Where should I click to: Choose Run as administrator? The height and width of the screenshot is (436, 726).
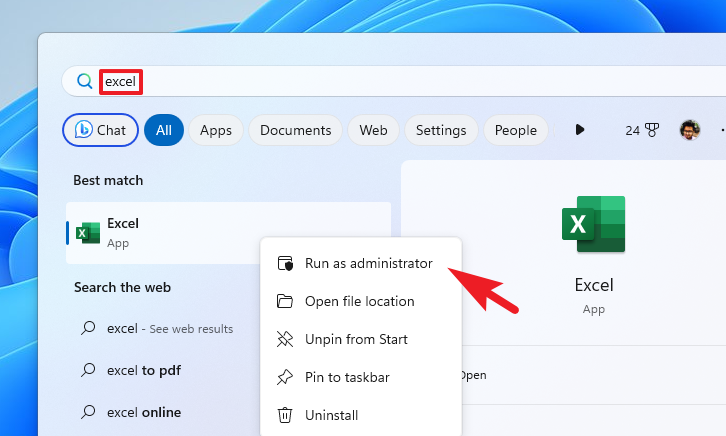361,263
